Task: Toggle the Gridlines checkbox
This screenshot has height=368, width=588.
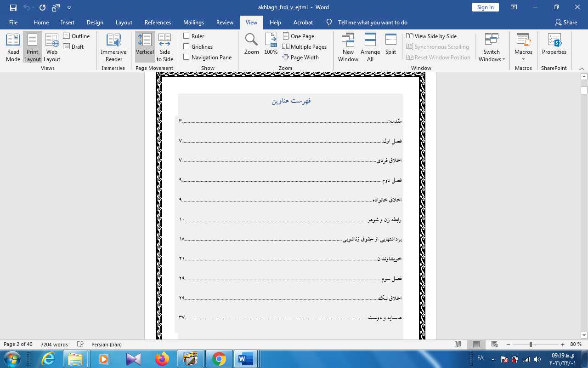Action: click(187, 46)
